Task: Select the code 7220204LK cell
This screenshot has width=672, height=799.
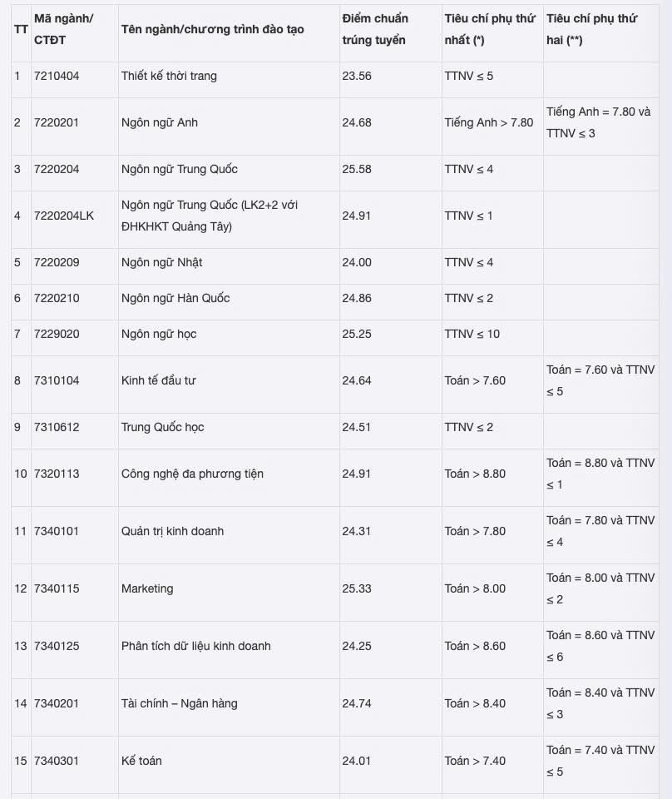Action: point(64,216)
